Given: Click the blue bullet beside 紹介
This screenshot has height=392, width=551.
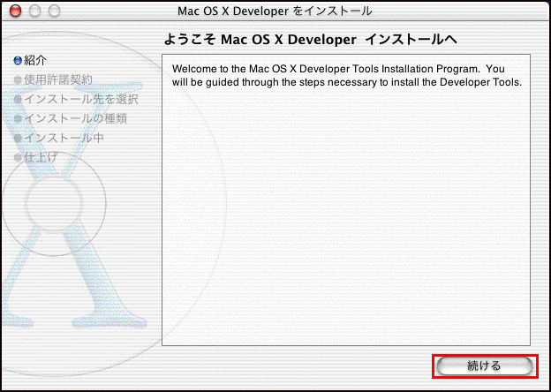Looking at the screenshot, I should [18, 61].
